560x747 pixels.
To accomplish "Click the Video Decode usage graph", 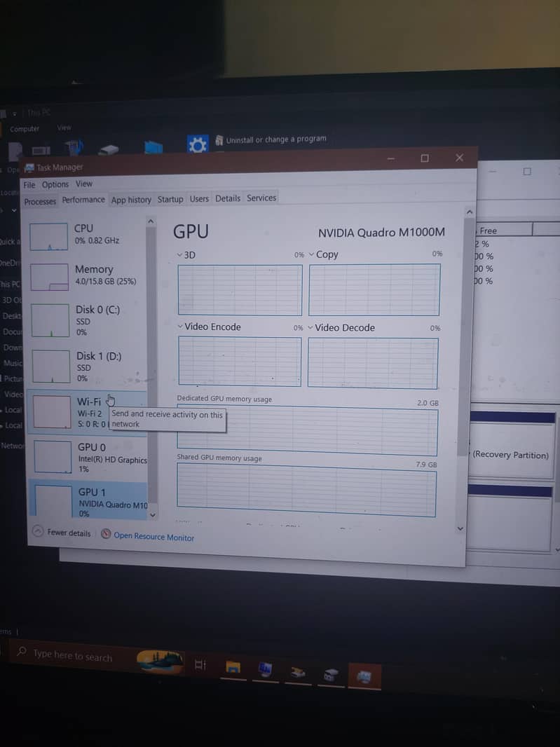I will [373, 363].
